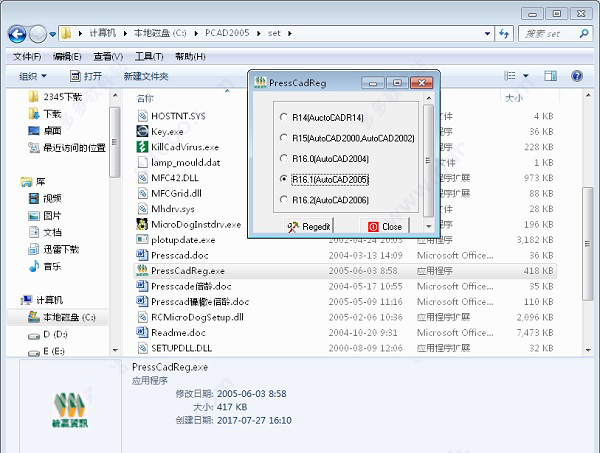Open 视频 library in sidebar

click(x=45, y=198)
